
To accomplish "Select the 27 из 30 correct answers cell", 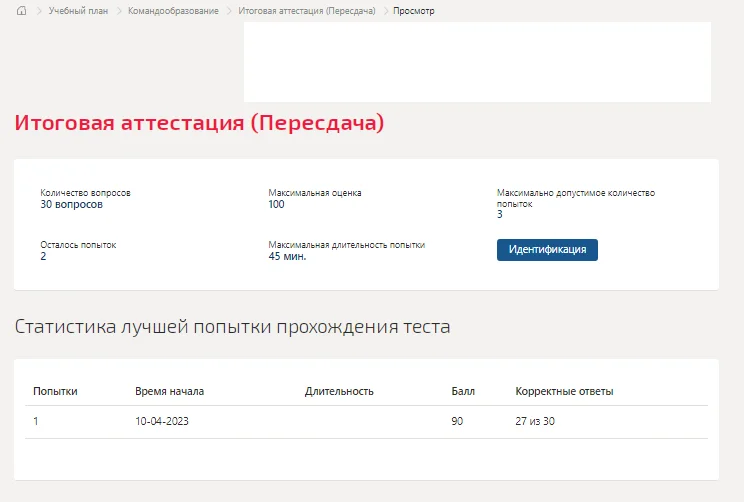I will [535, 421].
